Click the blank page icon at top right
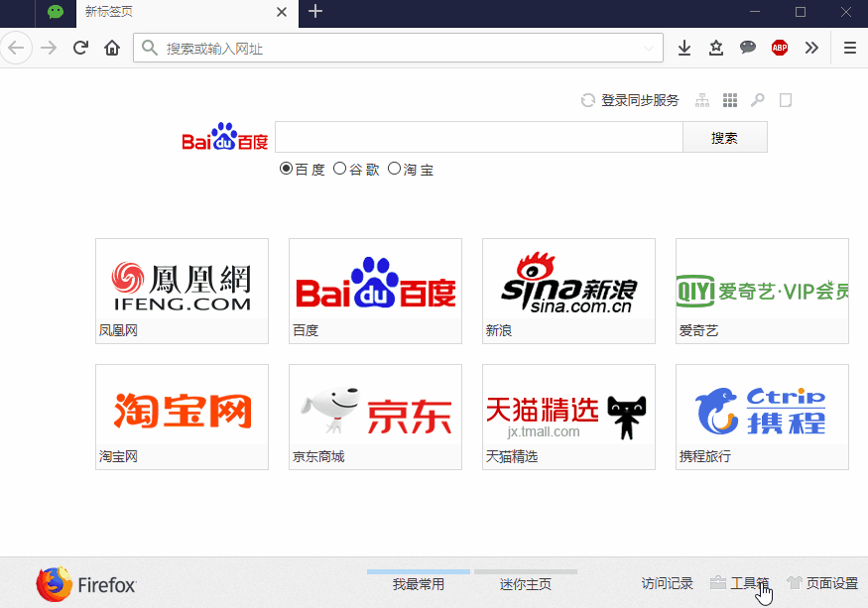This screenshot has height=608, width=868. [x=785, y=100]
